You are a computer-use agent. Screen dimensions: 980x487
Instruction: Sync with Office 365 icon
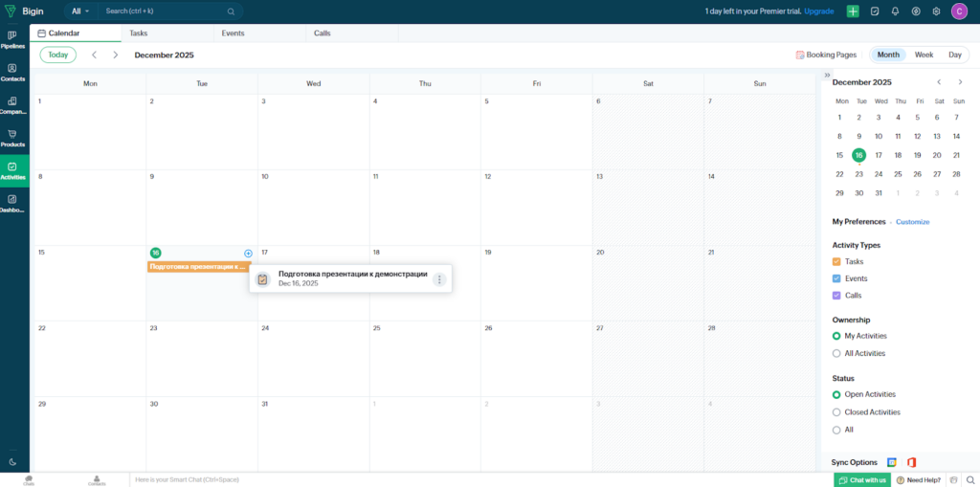tap(911, 463)
